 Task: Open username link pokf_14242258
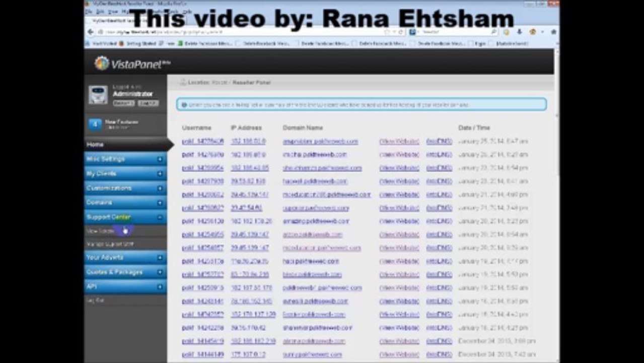pos(202,328)
